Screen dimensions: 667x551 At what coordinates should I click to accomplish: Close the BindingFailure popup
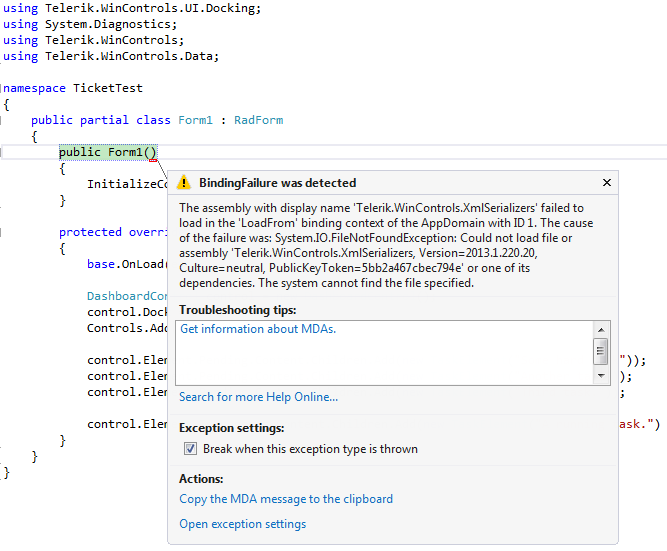click(x=606, y=183)
